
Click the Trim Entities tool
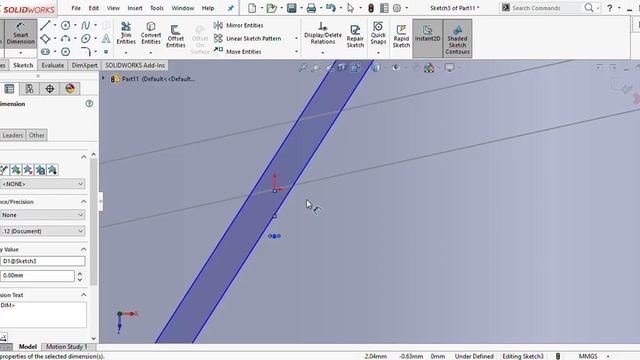tap(126, 33)
